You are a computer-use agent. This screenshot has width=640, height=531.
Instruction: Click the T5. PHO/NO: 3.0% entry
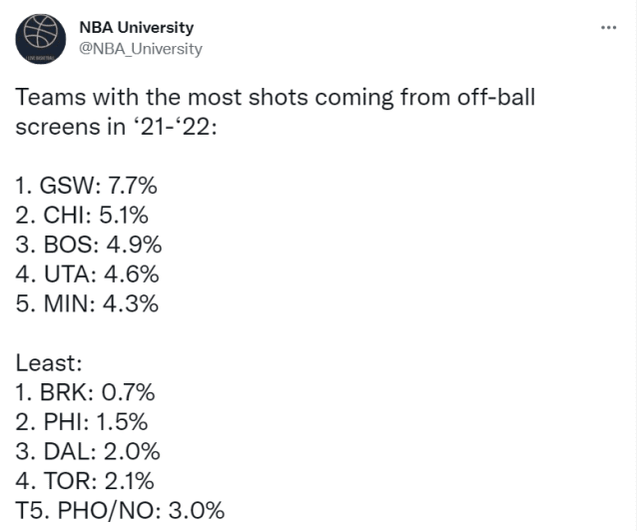[x=120, y=510]
